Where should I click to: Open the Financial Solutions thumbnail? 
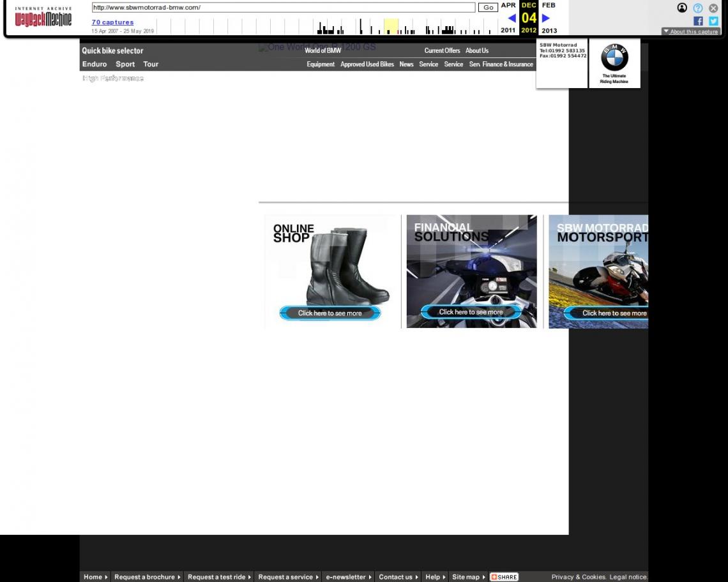pyautogui.click(x=472, y=271)
